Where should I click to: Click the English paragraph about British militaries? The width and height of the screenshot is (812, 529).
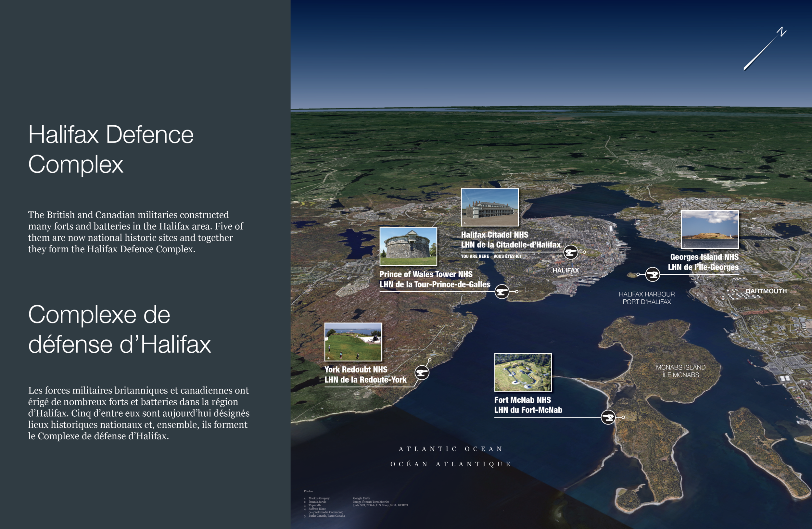135,232
